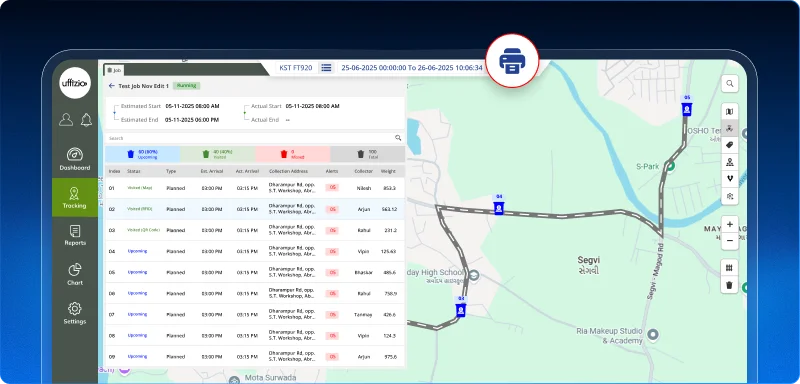Filter by the Visited bins tile

pos(218,154)
